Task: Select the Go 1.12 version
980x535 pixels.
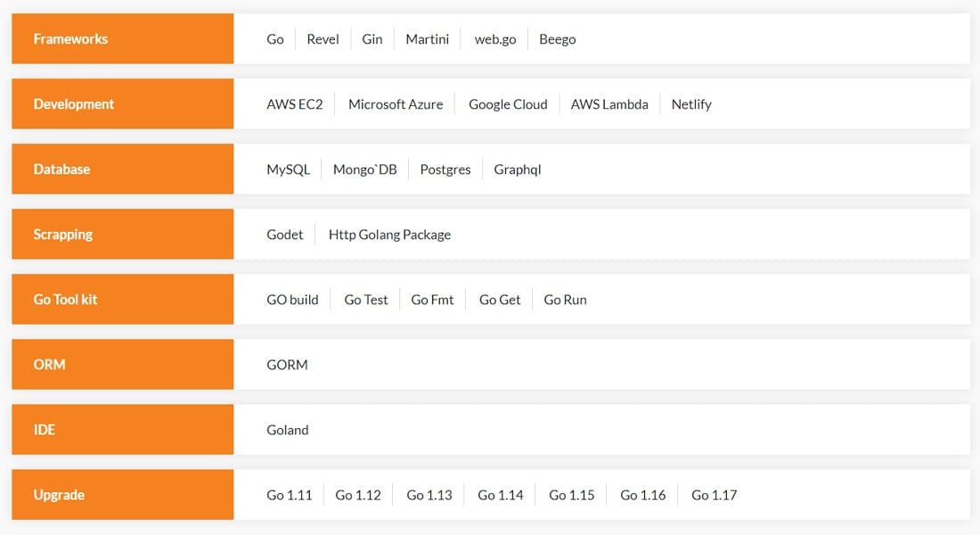Action: pyautogui.click(x=358, y=495)
